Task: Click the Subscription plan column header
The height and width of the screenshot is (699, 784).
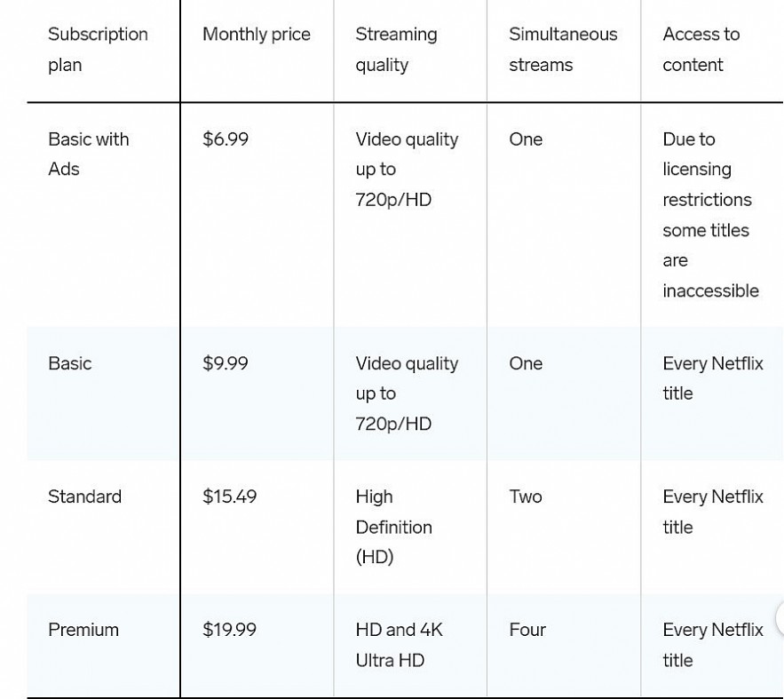Action: pos(98,50)
